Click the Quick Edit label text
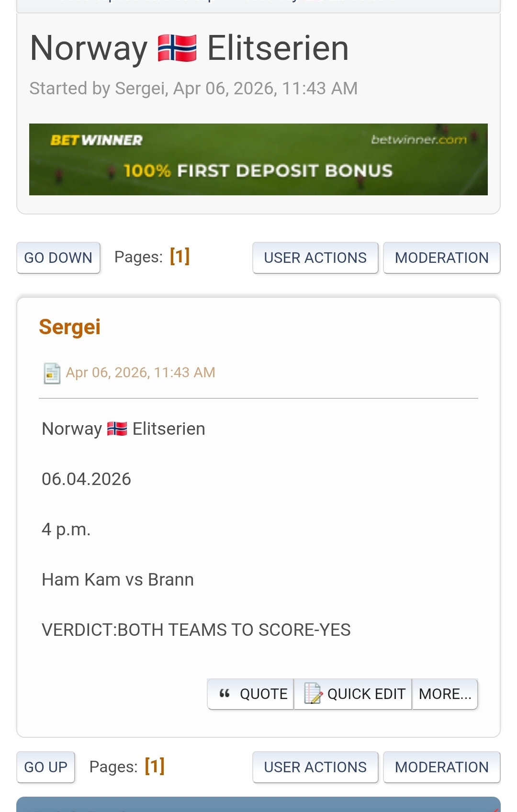The image size is (517, 812). [366, 694]
